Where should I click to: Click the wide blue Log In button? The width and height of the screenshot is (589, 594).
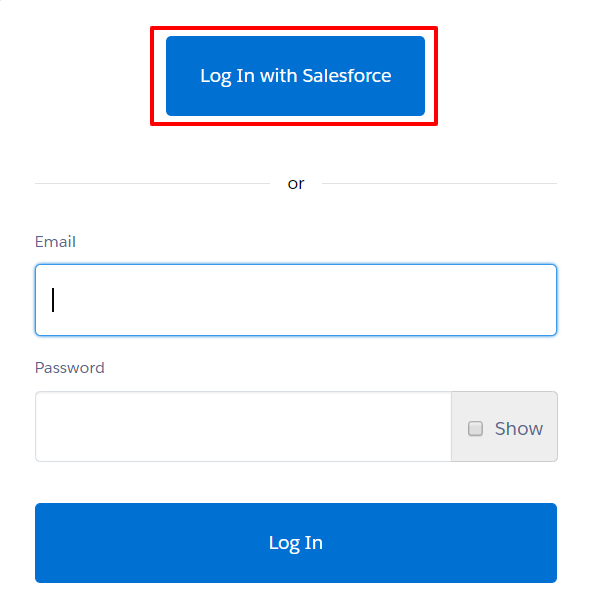(x=296, y=542)
